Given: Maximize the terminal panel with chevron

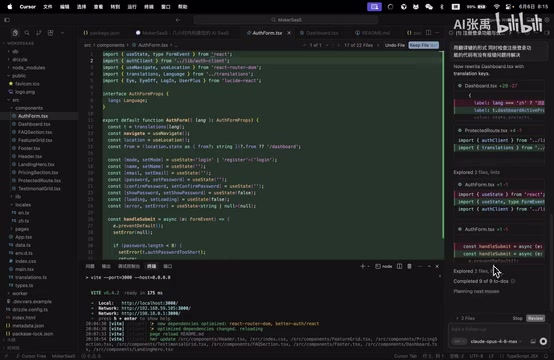Looking at the screenshot, I should point(429,266).
